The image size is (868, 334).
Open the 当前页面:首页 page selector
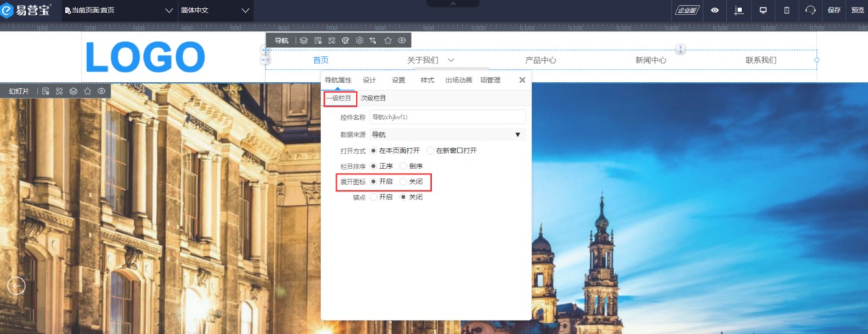119,10
